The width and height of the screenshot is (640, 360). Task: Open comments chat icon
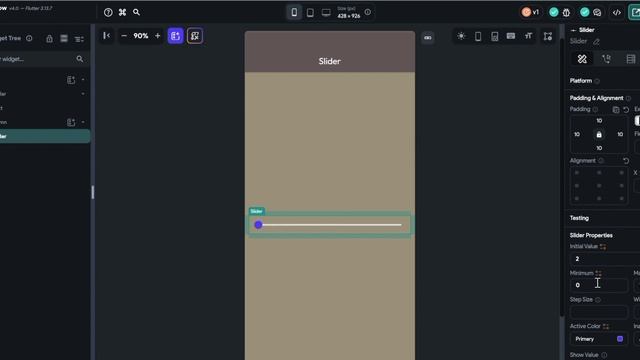[x=597, y=13]
